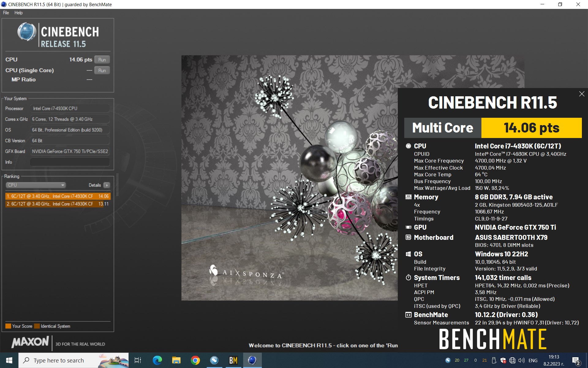Click the NVIDIA GeForce GTX 750 Ti text

(x=515, y=227)
